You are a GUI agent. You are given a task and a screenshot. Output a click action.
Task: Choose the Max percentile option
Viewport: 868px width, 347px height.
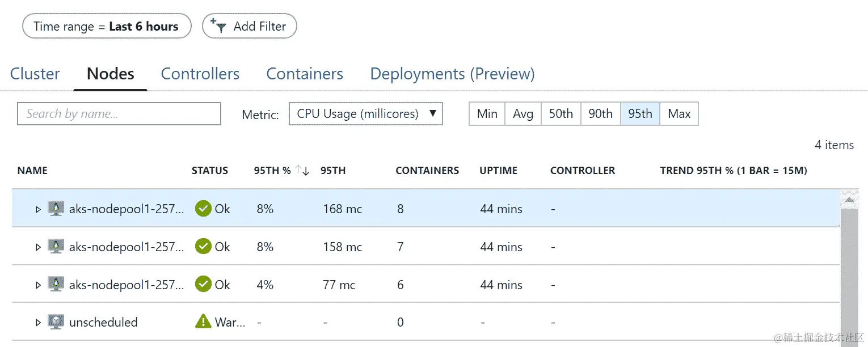click(x=679, y=114)
